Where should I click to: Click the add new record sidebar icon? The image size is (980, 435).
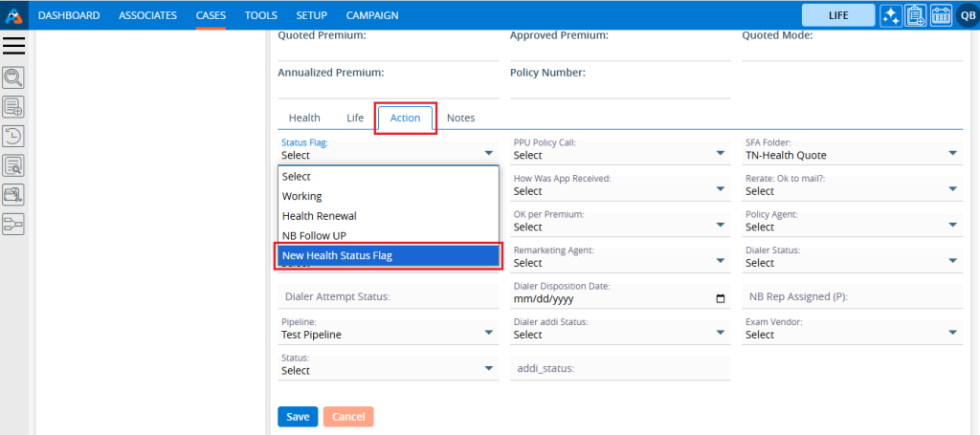pyautogui.click(x=14, y=106)
